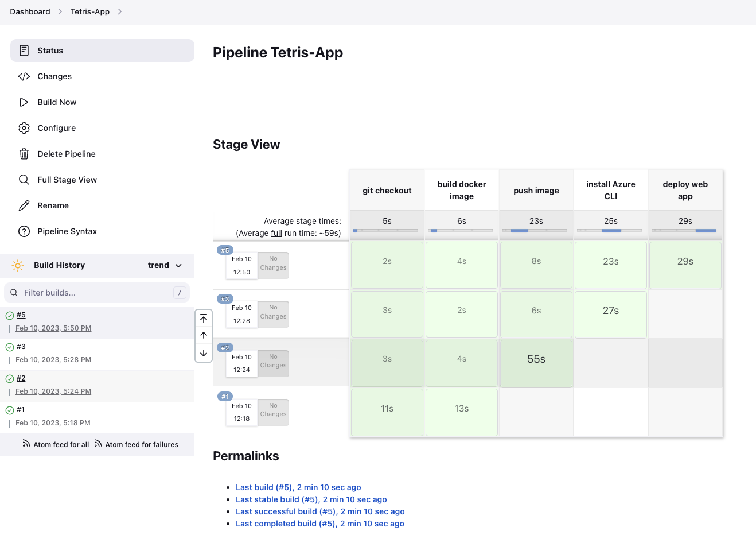Click the Full Stage View magnifier icon
The image size is (756, 539).
(24, 180)
